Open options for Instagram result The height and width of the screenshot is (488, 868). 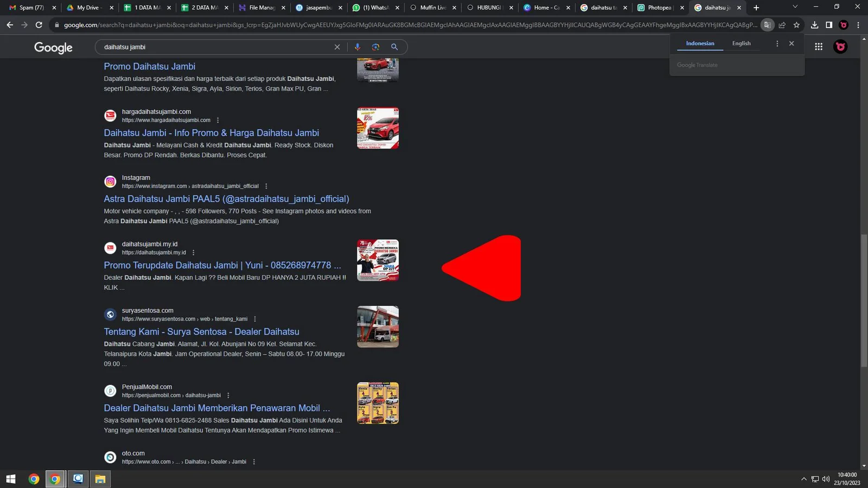(x=266, y=186)
